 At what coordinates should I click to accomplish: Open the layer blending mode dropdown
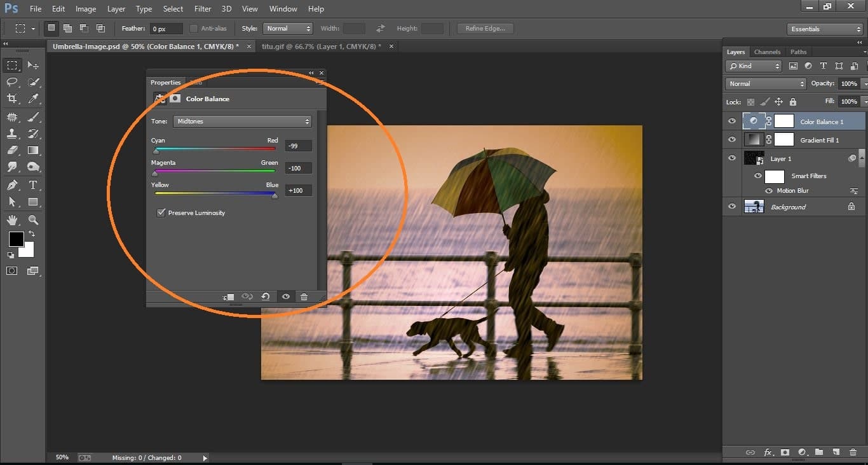[x=765, y=83]
